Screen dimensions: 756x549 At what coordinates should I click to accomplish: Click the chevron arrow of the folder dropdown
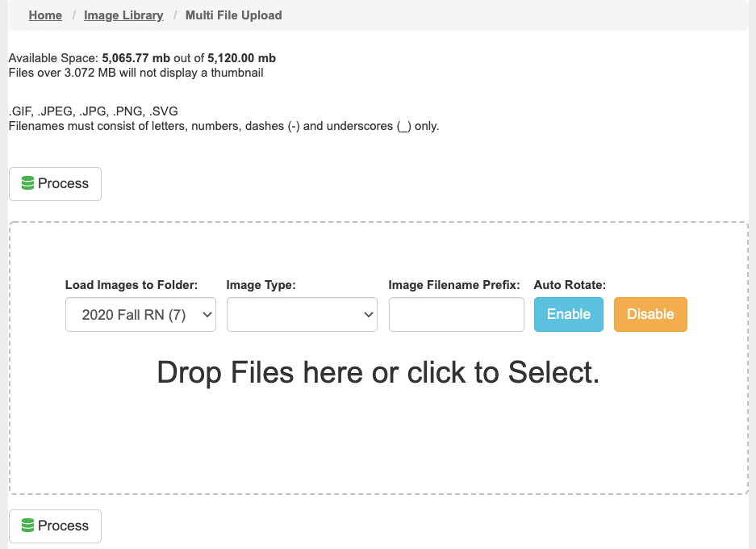207,315
